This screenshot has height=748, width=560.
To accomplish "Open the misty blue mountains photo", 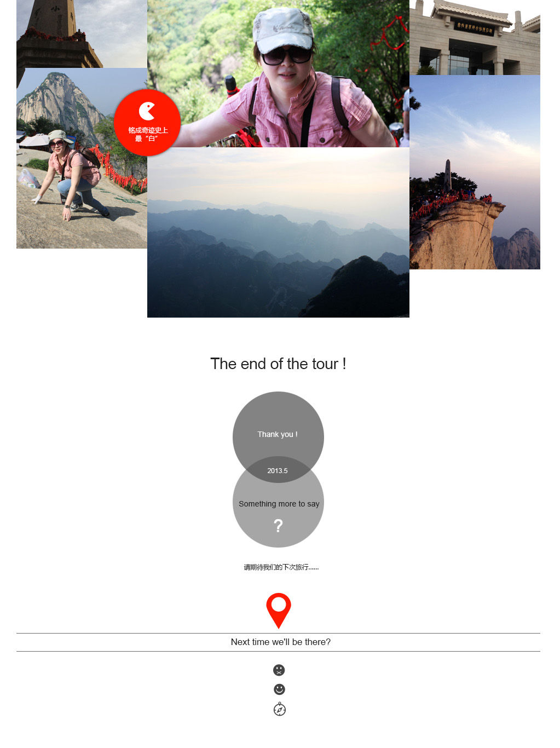I will [278, 233].
